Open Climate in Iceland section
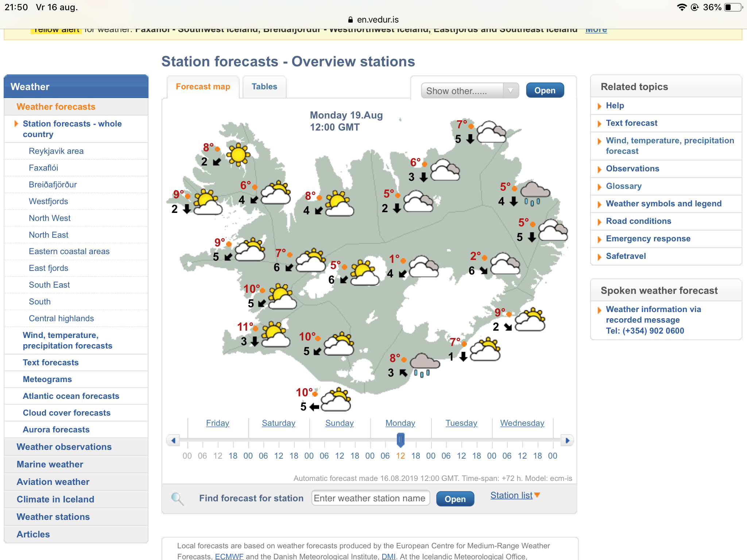The image size is (747, 560). [x=55, y=499]
